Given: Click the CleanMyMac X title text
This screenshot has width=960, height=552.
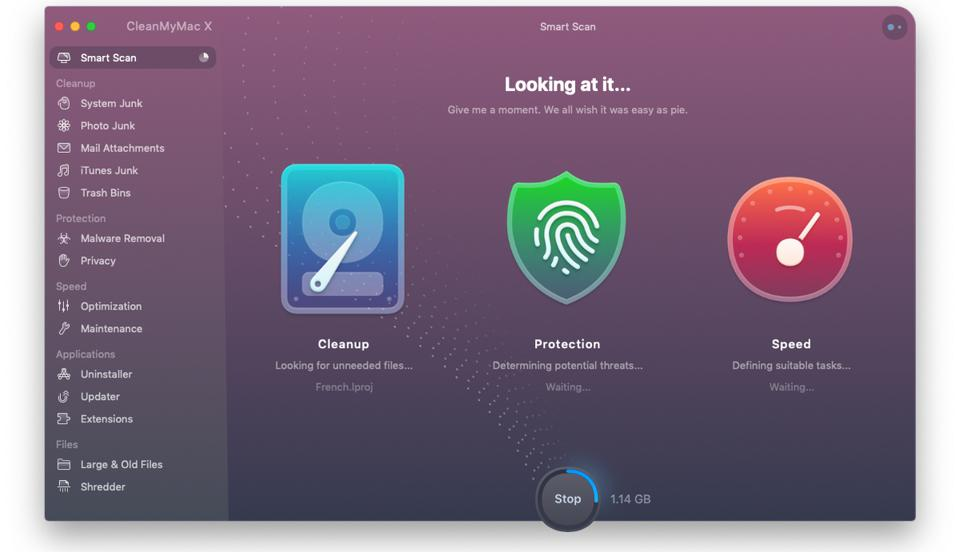Looking at the screenshot, I should point(169,26).
